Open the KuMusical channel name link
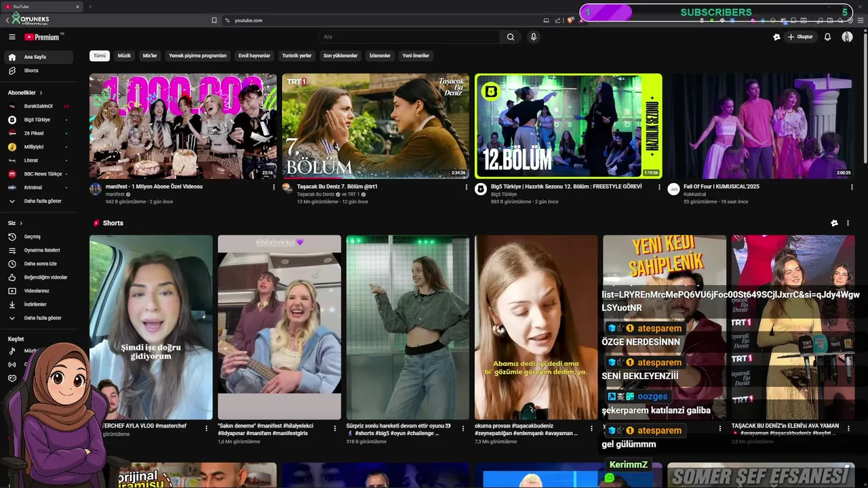This screenshot has height=488, width=868. [x=694, y=195]
